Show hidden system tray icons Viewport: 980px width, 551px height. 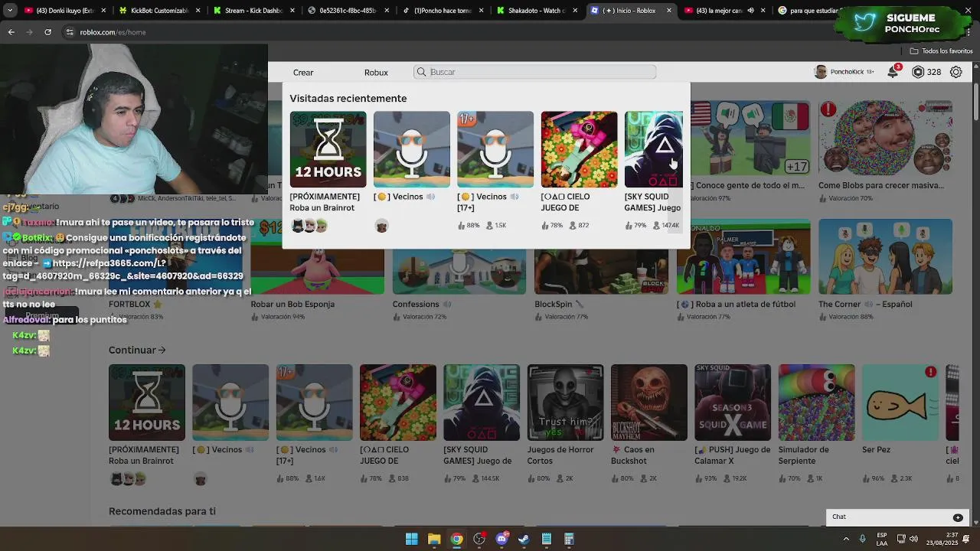click(x=847, y=539)
